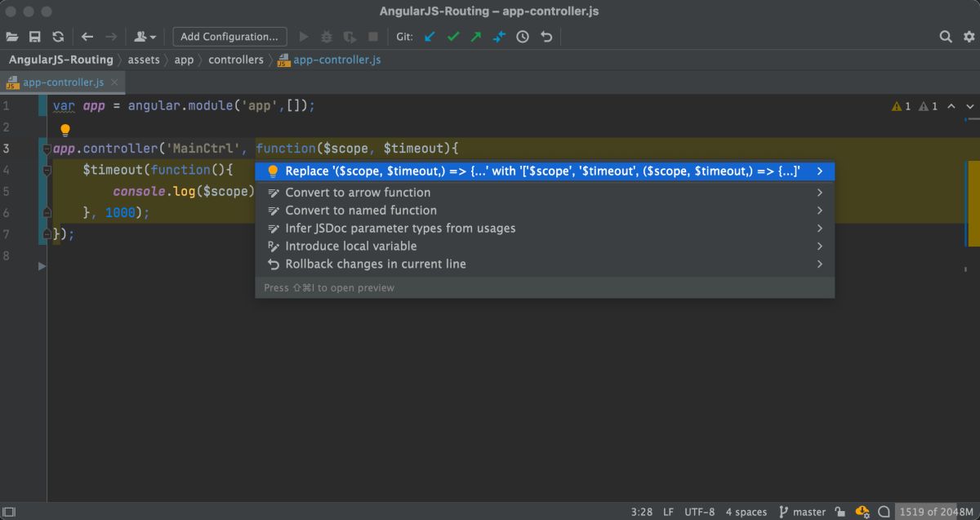
Task: Click the warnings count indicator
Action: pyautogui.click(x=902, y=106)
